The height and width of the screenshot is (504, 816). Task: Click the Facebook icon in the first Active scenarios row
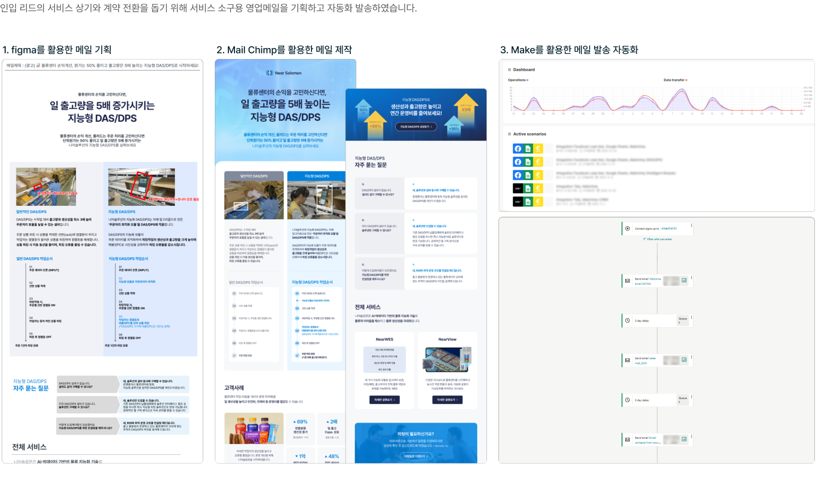pyautogui.click(x=518, y=149)
